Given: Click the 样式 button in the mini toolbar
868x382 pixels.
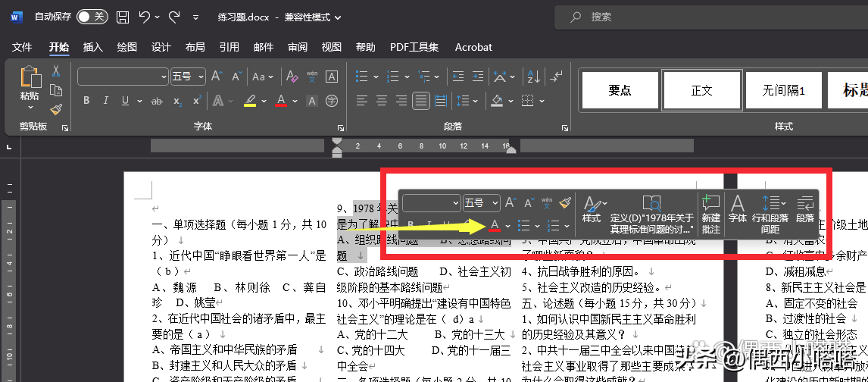Looking at the screenshot, I should (592, 211).
